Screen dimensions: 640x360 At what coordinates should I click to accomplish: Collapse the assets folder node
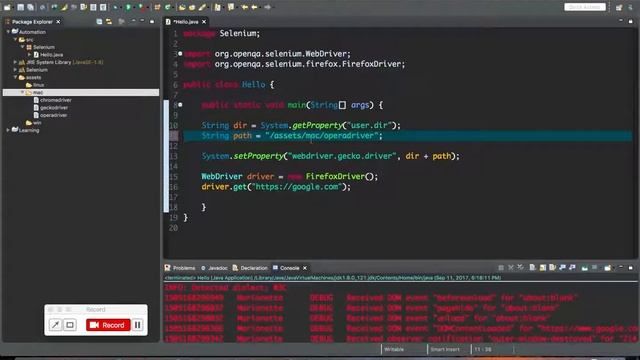pyautogui.click(x=15, y=77)
